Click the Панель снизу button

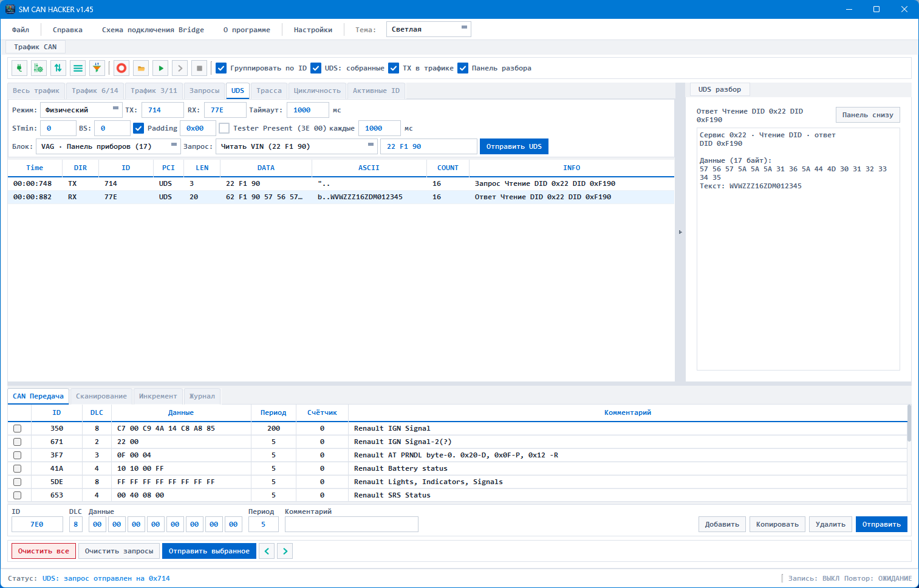(x=868, y=115)
